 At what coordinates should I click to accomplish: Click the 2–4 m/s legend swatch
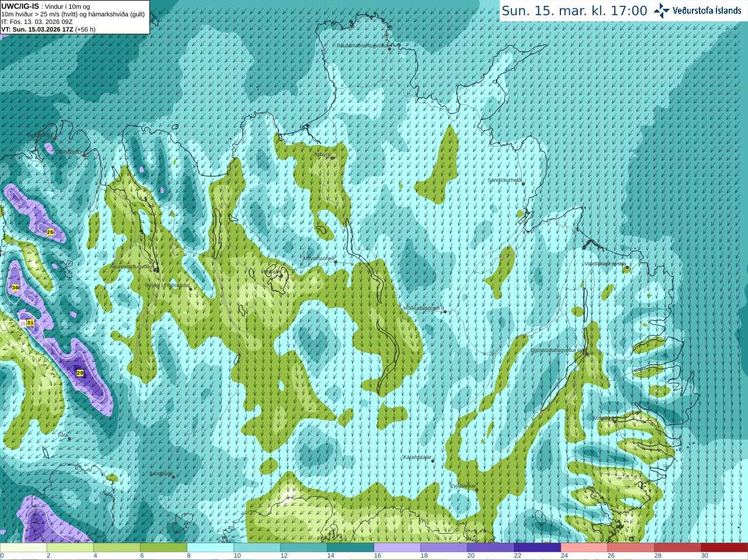click(x=70, y=547)
